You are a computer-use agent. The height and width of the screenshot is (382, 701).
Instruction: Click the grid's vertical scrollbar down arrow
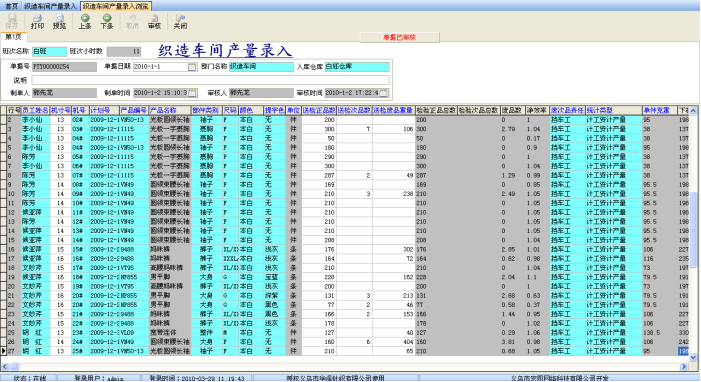tap(693, 357)
